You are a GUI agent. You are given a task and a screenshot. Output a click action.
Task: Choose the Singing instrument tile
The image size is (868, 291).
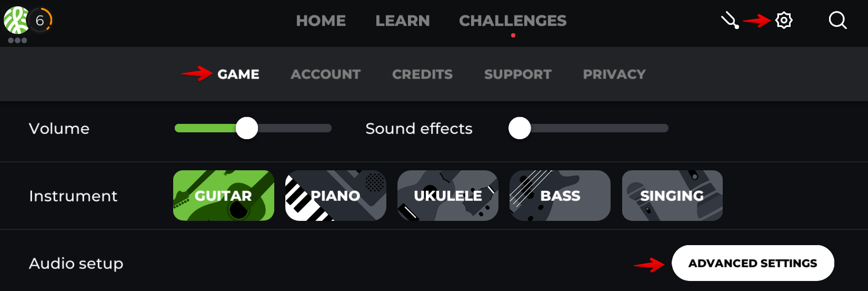pos(672,196)
